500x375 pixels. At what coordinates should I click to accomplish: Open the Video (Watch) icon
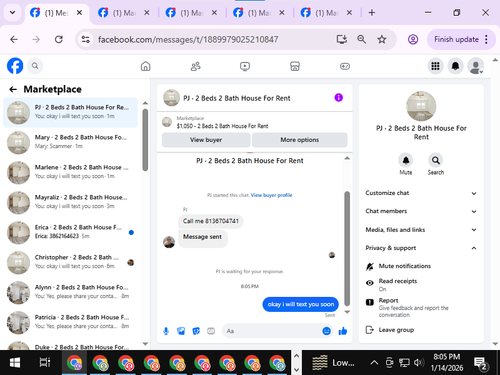point(245,66)
